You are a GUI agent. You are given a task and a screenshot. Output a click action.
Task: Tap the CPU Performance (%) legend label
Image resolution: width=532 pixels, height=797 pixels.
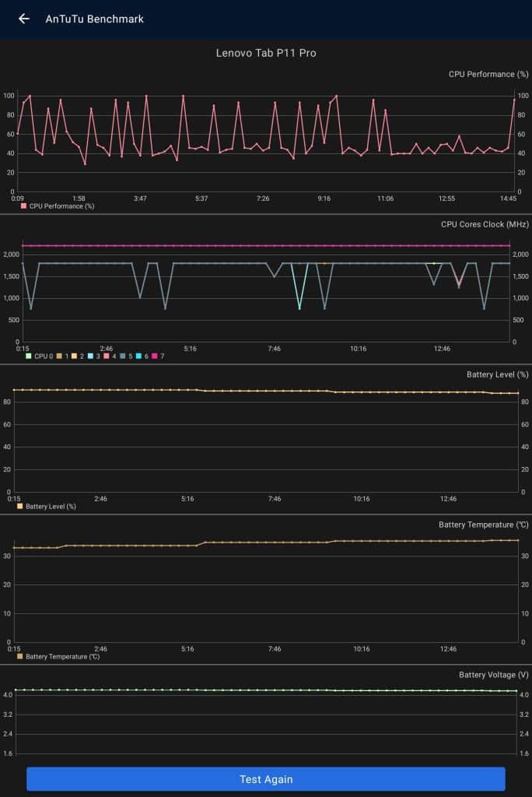coord(61,205)
